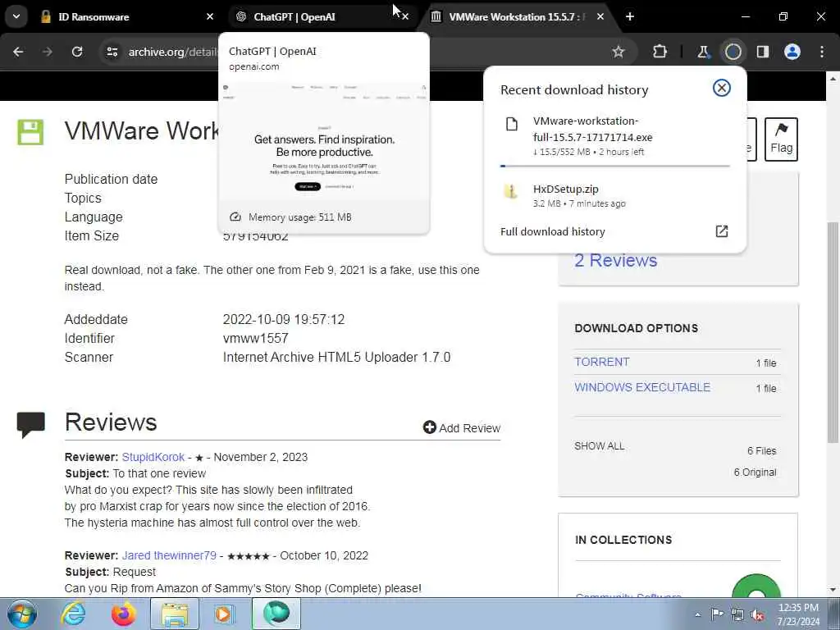
Task: Click the scrollbar down arrow
Action: [833, 590]
